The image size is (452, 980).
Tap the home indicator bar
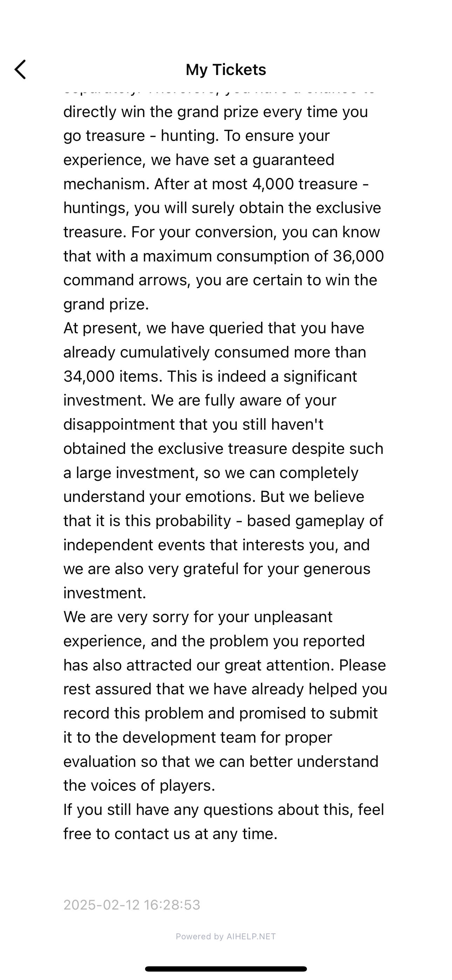(x=226, y=968)
